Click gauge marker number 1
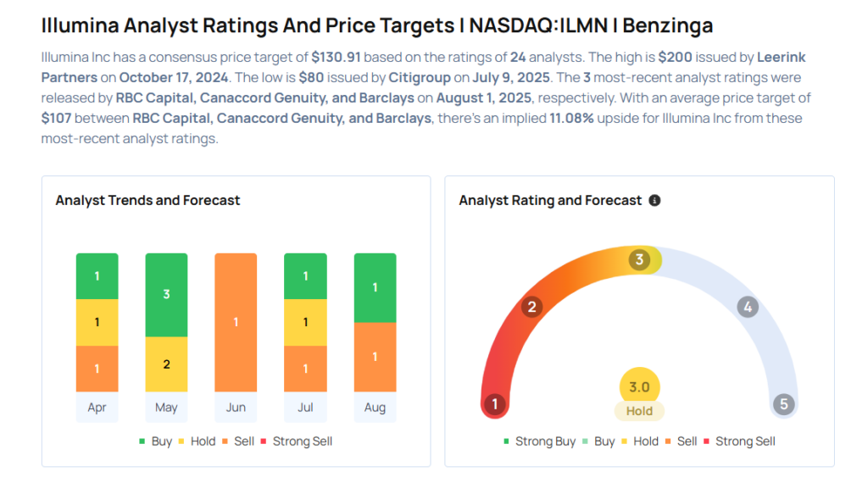This screenshot has height=483, width=868. (x=494, y=404)
